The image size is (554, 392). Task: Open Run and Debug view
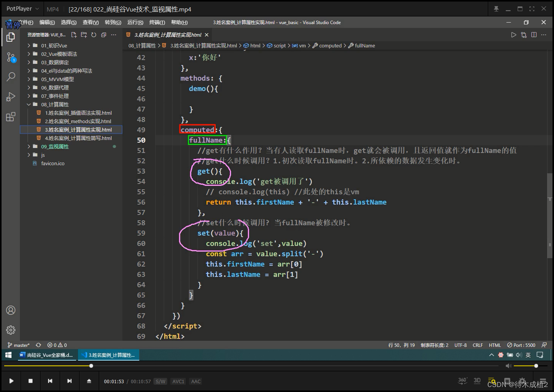11,97
